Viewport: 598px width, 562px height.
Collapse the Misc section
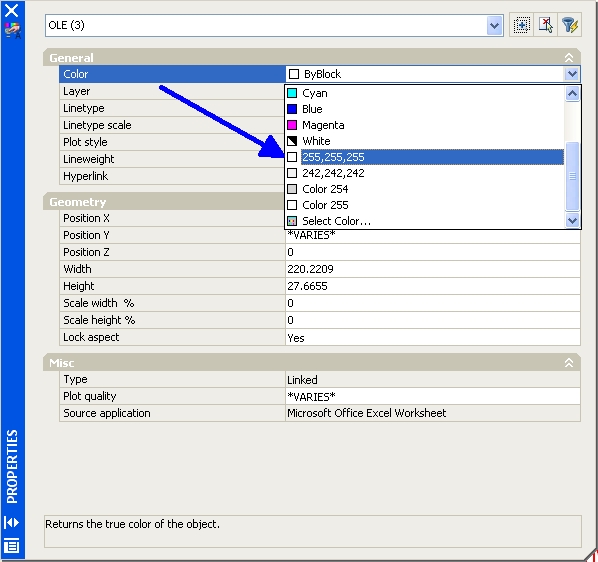point(569,363)
